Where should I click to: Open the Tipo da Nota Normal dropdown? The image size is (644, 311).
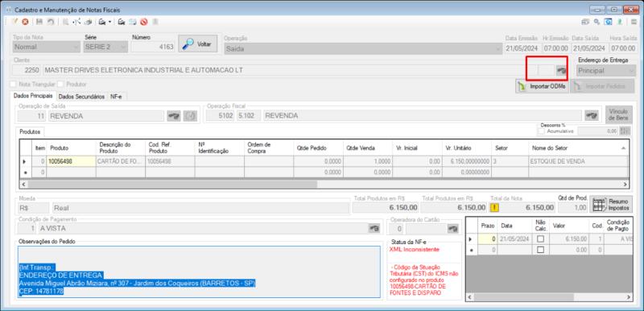pyautogui.click(x=46, y=47)
